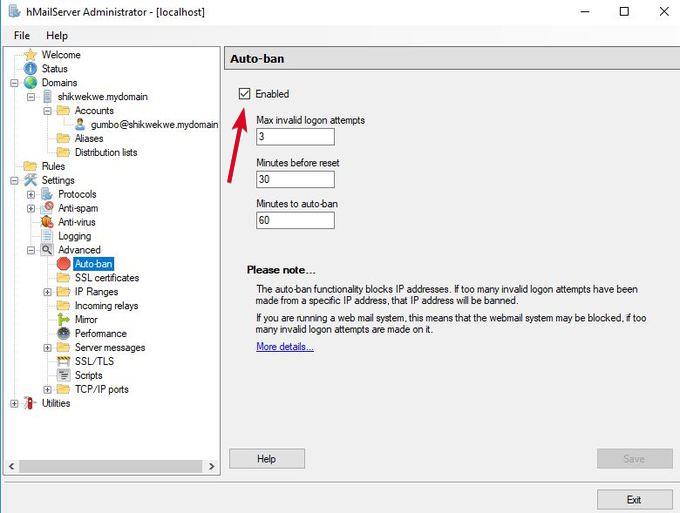Collapse the shikwekwe.mydomain node
This screenshot has height=513, width=680.
(x=31, y=97)
